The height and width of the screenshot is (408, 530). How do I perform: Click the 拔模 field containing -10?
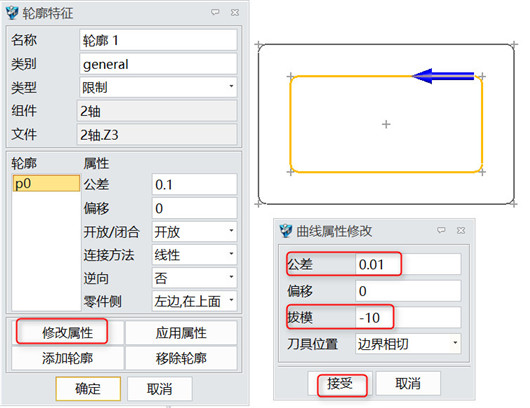coord(408,317)
